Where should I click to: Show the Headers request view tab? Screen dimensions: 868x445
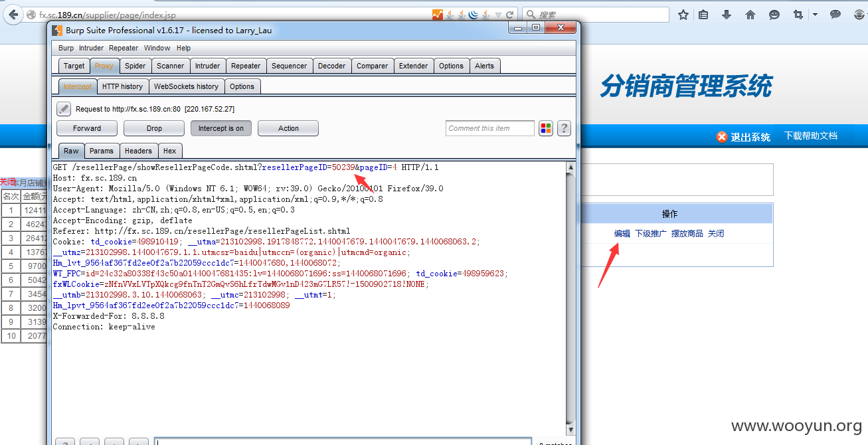(138, 151)
